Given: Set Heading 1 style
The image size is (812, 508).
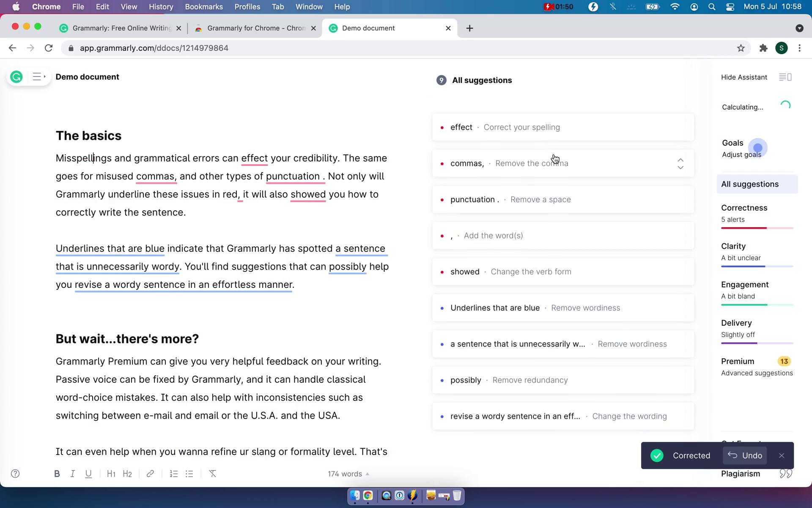Looking at the screenshot, I should 111,474.
